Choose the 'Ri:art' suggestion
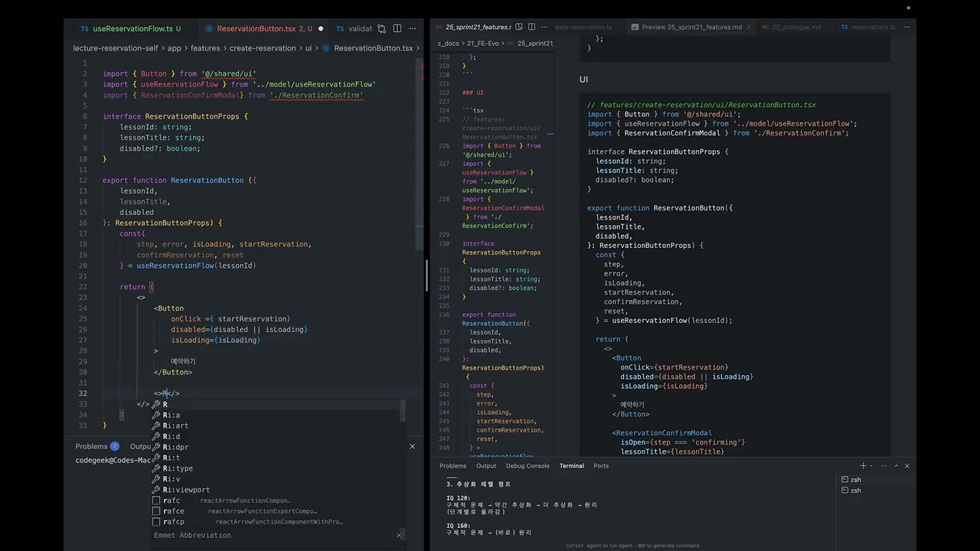This screenshot has width=980, height=551. (276, 425)
